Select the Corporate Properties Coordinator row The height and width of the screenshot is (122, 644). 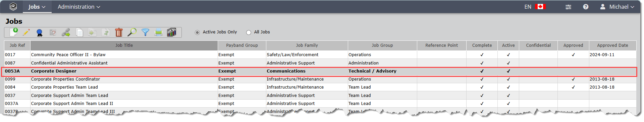[320, 79]
